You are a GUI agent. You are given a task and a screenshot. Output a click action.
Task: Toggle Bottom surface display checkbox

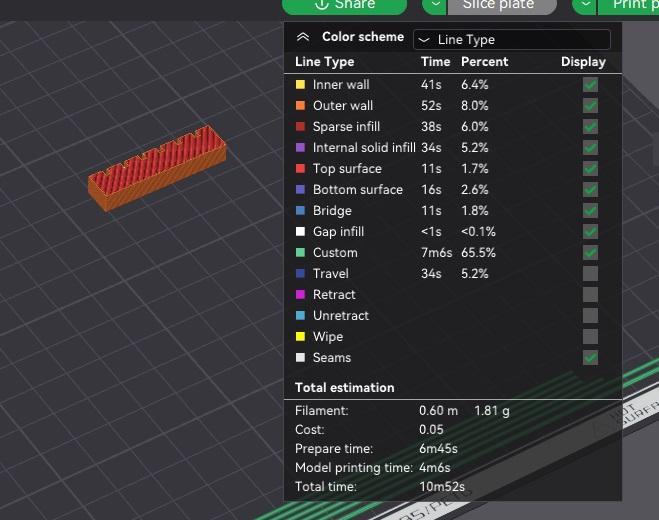[590, 190]
